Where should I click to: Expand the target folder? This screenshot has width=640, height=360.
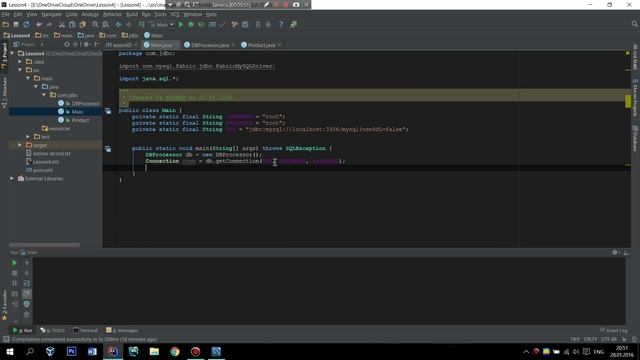pos(20,145)
